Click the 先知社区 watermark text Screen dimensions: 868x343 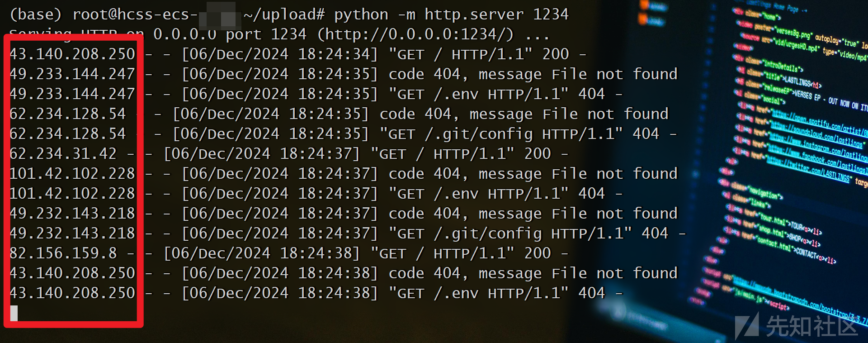coord(811,325)
